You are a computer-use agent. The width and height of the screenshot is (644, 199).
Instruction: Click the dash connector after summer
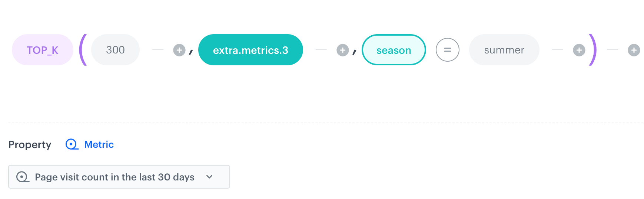tap(557, 49)
